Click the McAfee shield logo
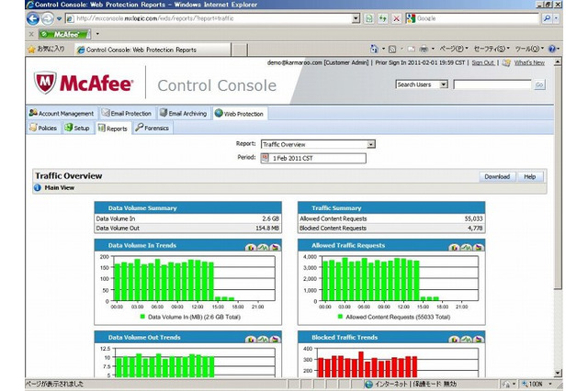Viewport: 588px width, 391px height. tap(45, 83)
